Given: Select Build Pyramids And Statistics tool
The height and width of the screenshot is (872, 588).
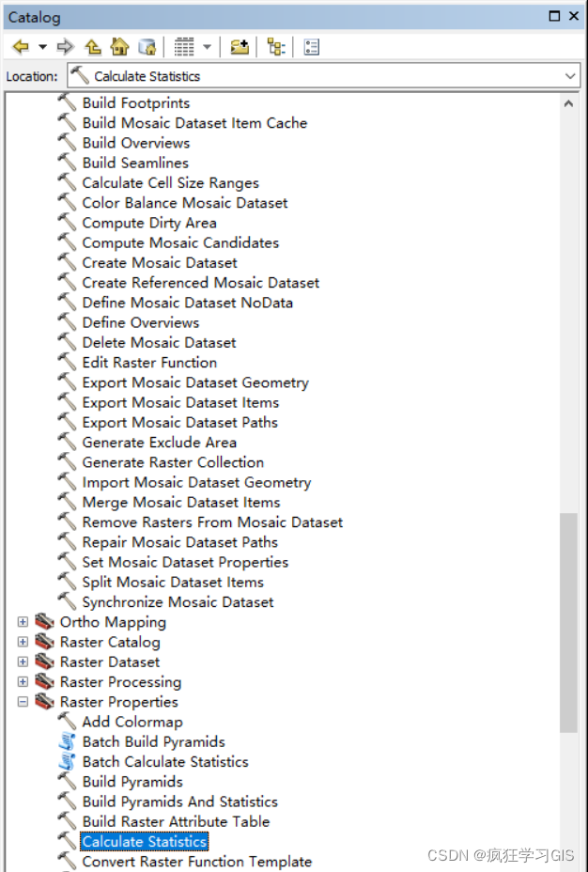Looking at the screenshot, I should tap(180, 802).
